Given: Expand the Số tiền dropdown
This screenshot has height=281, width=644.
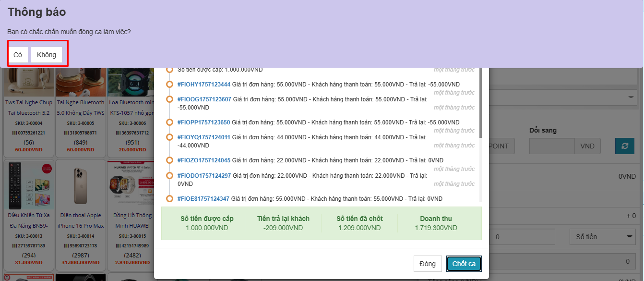Looking at the screenshot, I should pos(603,237).
